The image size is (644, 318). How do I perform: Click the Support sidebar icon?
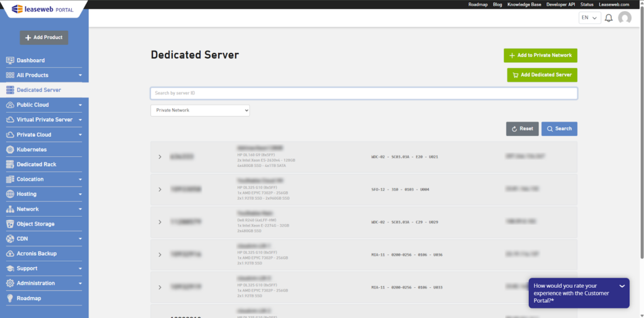[10, 268]
